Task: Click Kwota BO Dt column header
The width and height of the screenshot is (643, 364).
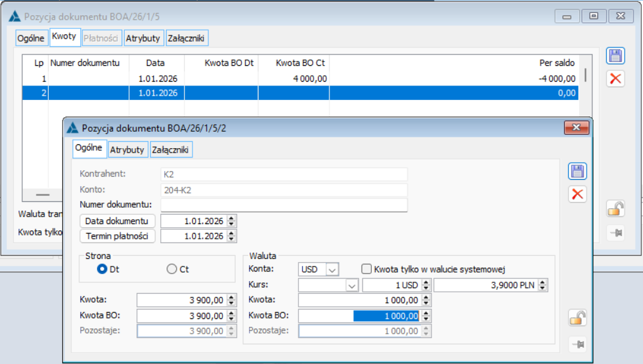Action: (222, 63)
